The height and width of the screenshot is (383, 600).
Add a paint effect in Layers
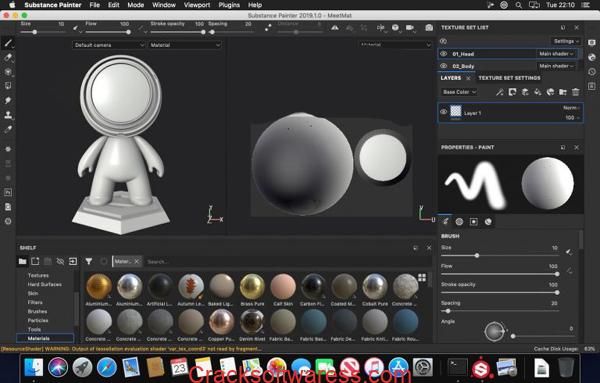pyautogui.click(x=500, y=92)
